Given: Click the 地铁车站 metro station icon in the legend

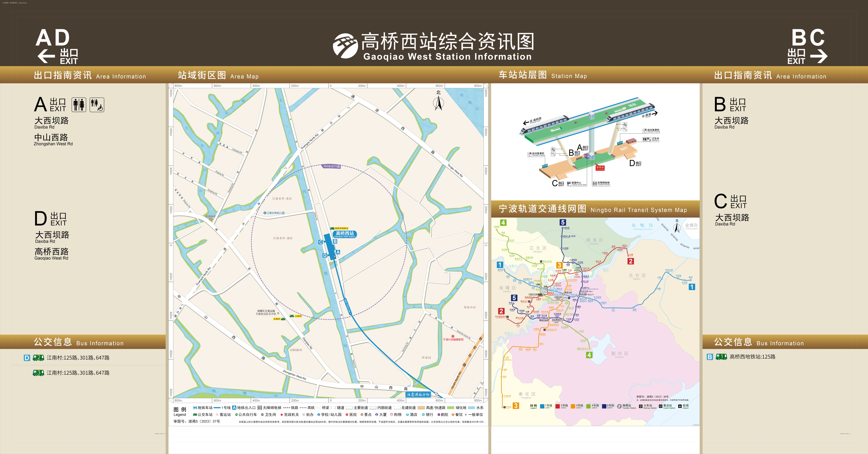Looking at the screenshot, I should pyautogui.click(x=195, y=408).
